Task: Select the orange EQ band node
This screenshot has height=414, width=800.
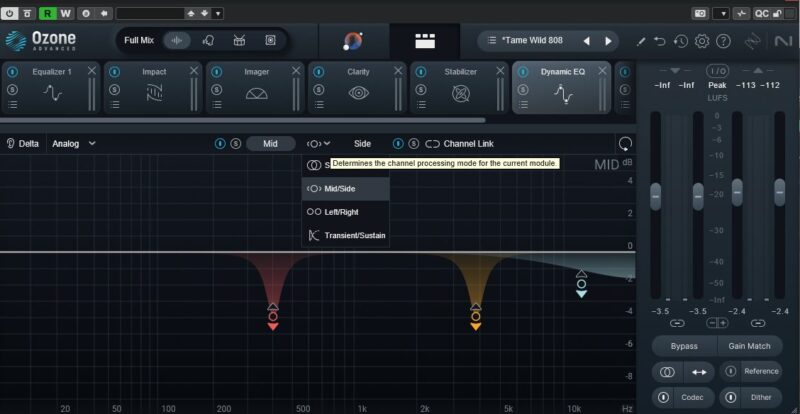Action: click(476, 316)
